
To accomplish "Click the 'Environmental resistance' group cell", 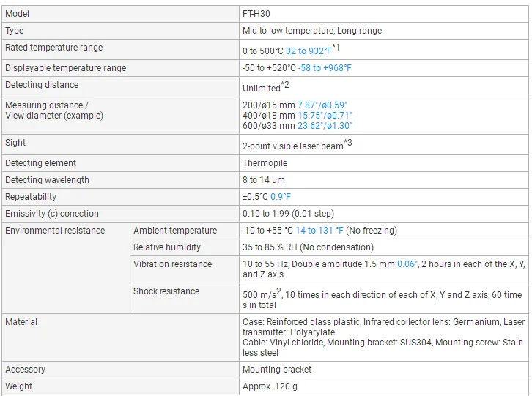I will [x=55, y=231].
